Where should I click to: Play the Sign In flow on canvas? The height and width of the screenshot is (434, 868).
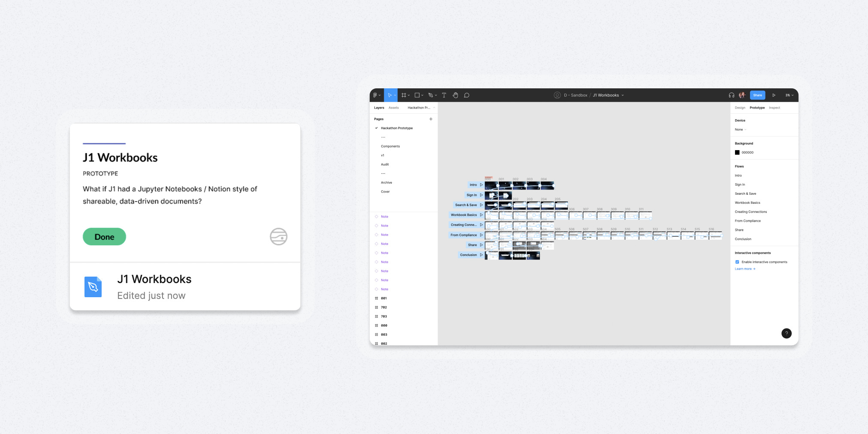pyautogui.click(x=481, y=195)
